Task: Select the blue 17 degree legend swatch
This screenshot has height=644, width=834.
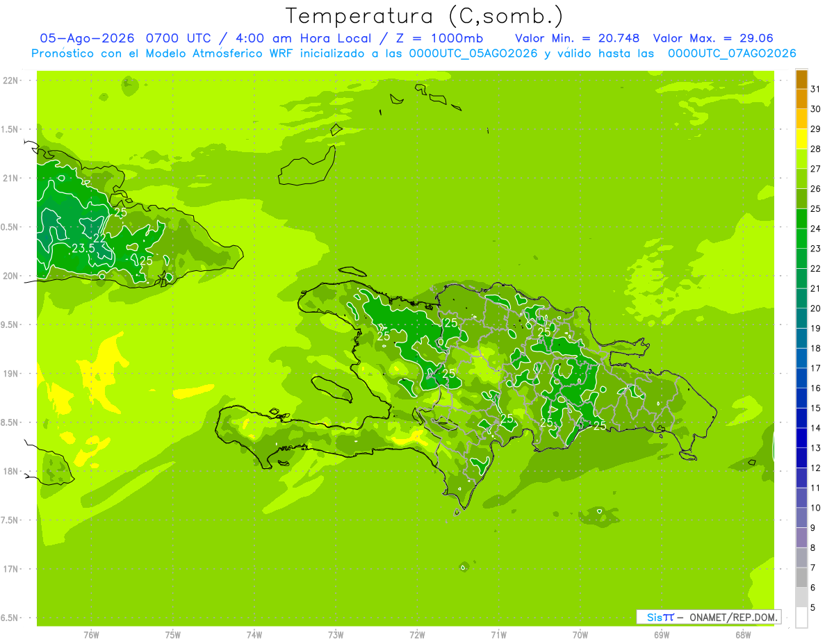Action: (x=801, y=358)
